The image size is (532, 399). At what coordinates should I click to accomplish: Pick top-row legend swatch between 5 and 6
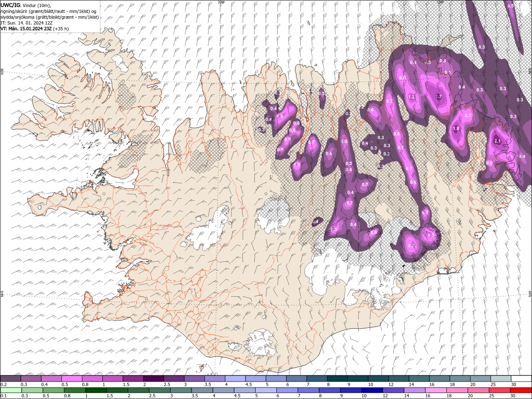[276, 379]
